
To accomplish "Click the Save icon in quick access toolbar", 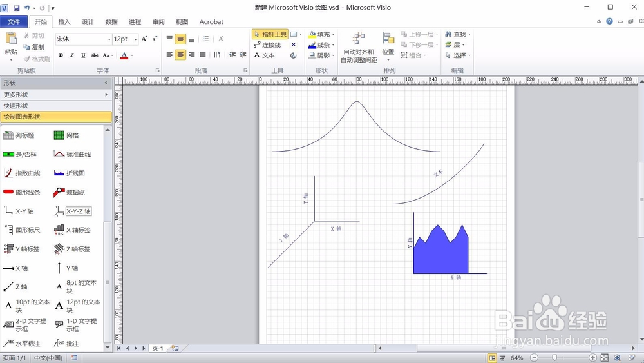I will [17, 8].
